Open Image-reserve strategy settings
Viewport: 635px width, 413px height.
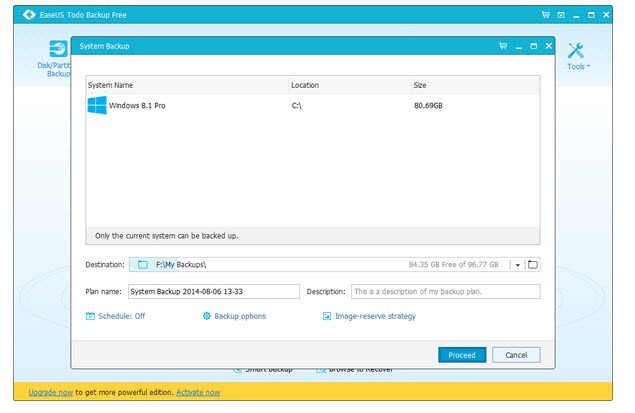point(375,316)
